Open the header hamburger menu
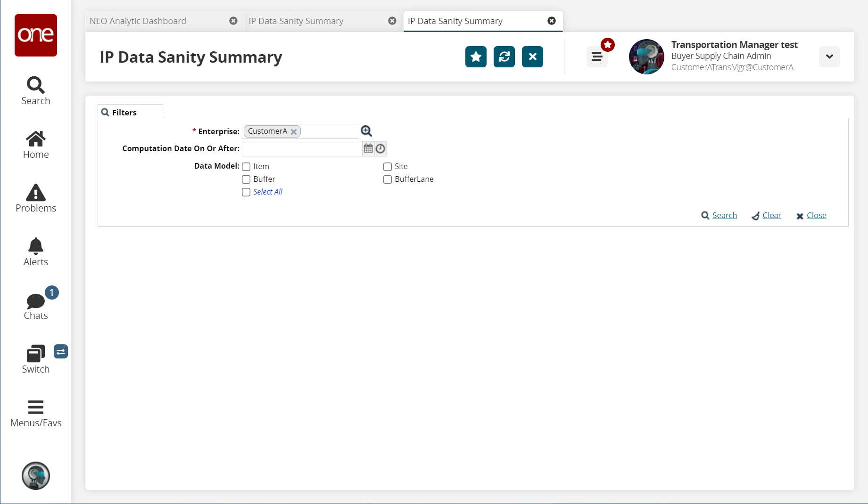The width and height of the screenshot is (868, 504). (597, 57)
